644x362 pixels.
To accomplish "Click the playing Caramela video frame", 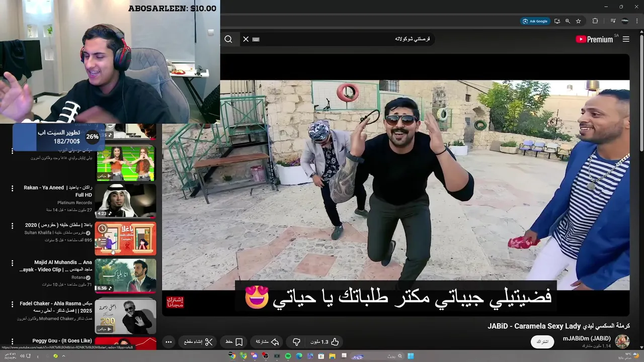I will [x=396, y=185].
